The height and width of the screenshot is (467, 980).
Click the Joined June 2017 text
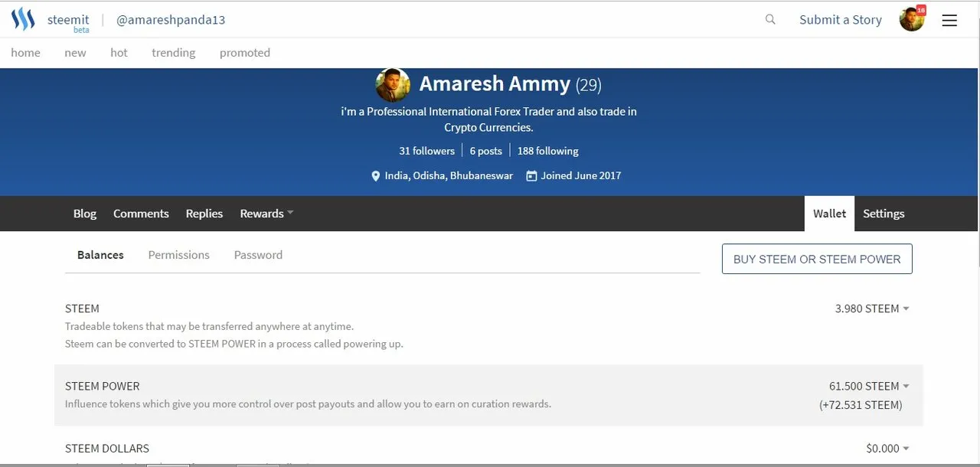(x=581, y=176)
